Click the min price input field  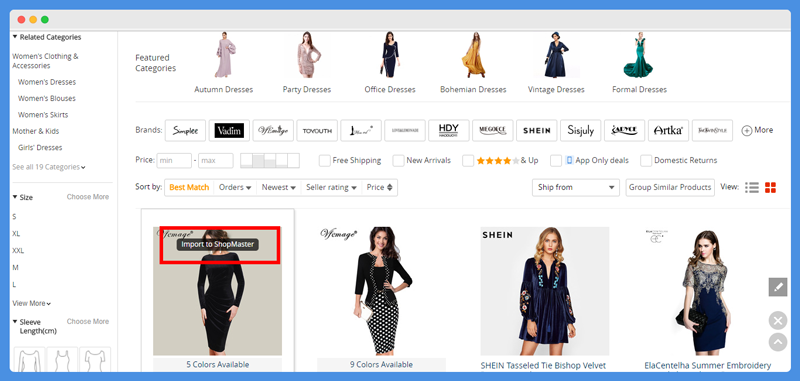(x=174, y=161)
